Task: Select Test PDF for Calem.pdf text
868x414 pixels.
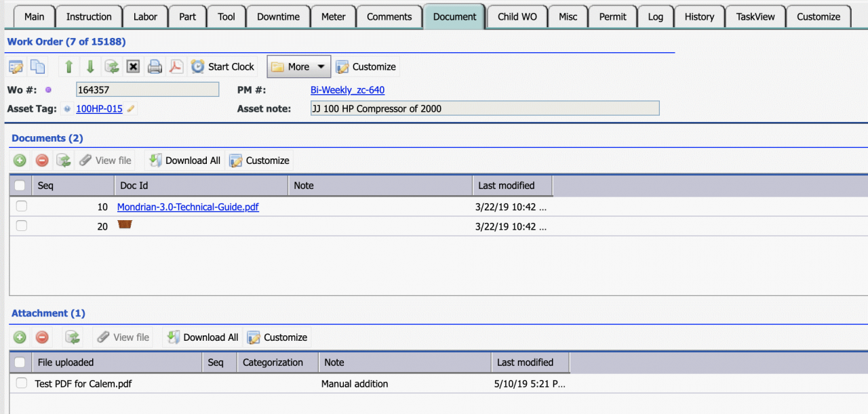Action: [83, 384]
